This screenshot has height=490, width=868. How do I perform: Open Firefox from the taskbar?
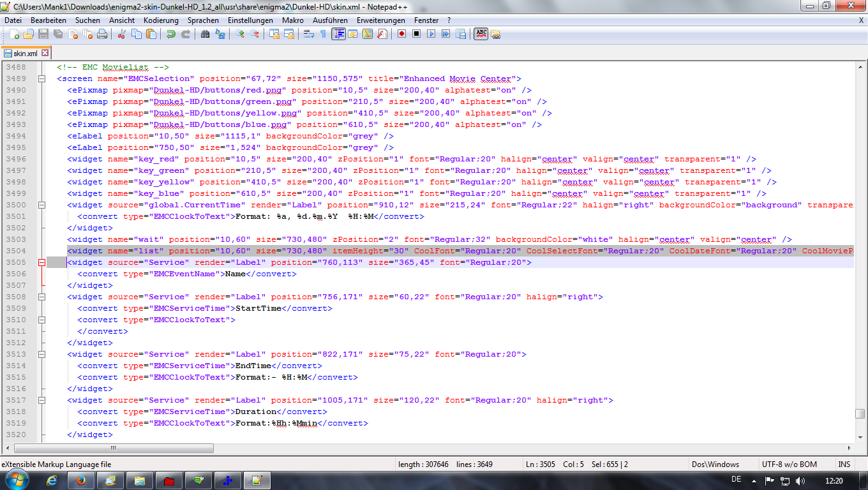tap(81, 480)
